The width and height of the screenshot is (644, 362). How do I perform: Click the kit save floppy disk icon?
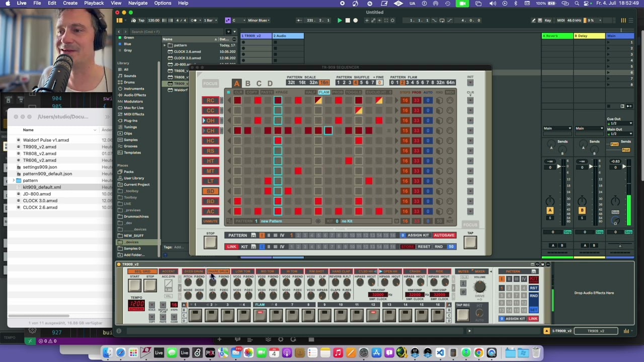pyautogui.click(x=254, y=247)
